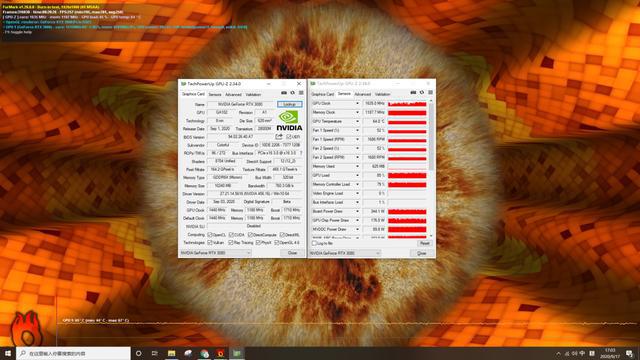Toggle the CUDA checkbox
The image size is (640, 360).
[x=231, y=235]
